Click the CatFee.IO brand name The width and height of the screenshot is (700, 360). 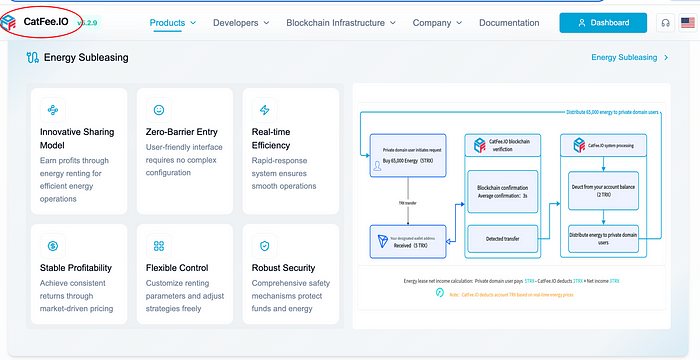[x=46, y=21]
